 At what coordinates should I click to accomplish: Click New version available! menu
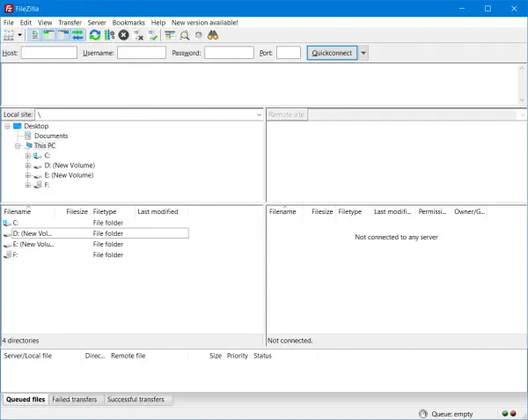205,23
